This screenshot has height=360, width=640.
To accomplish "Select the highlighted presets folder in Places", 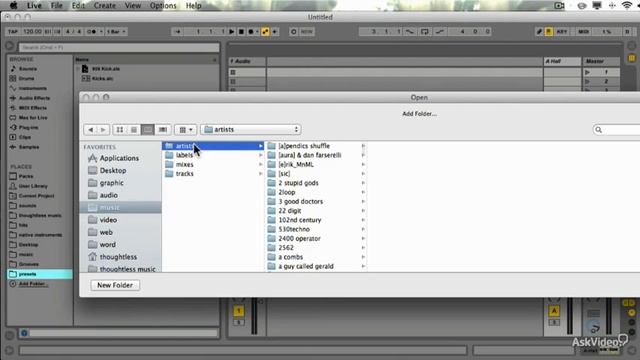I will [x=40, y=274].
